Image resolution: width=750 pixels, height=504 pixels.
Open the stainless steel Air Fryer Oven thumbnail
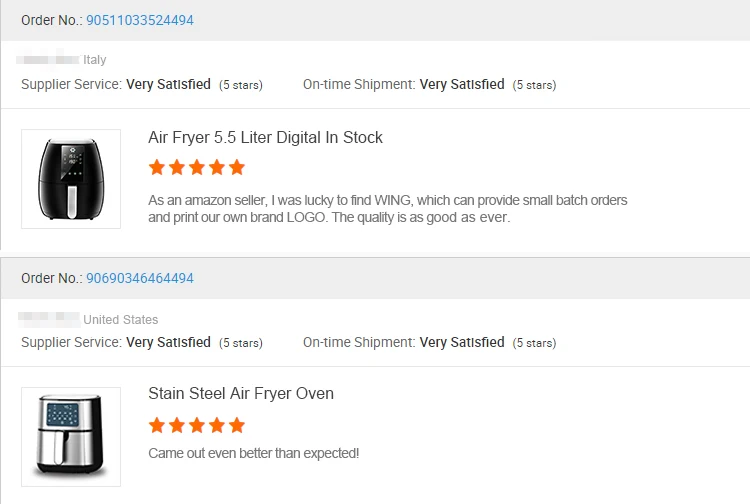[71, 437]
